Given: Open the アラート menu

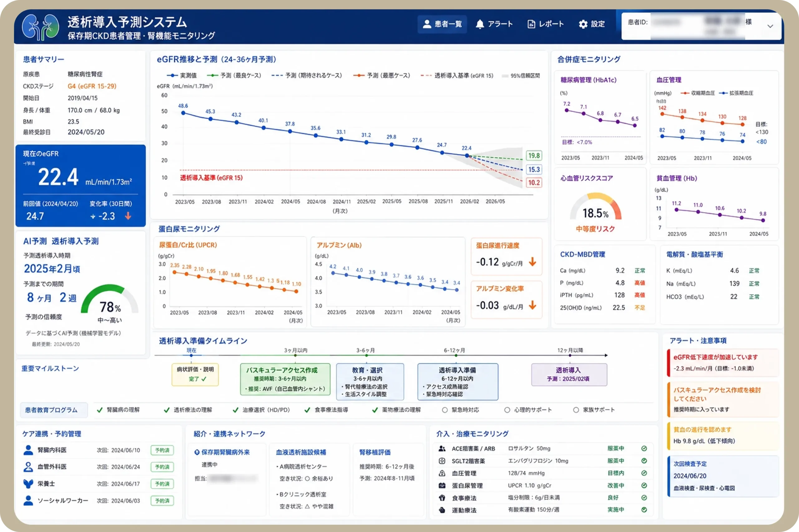Looking at the screenshot, I should pos(494,24).
